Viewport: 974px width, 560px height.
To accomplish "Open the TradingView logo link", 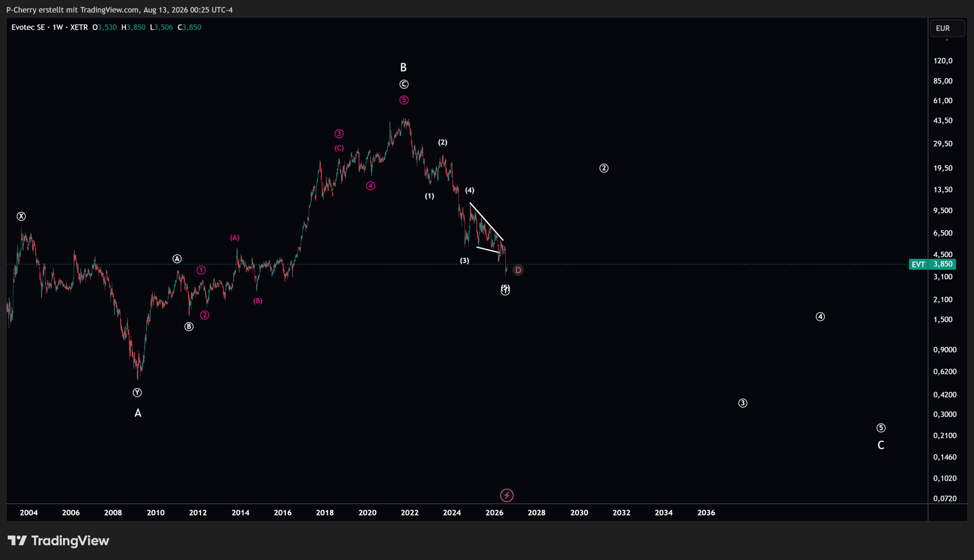I will pyautogui.click(x=59, y=541).
